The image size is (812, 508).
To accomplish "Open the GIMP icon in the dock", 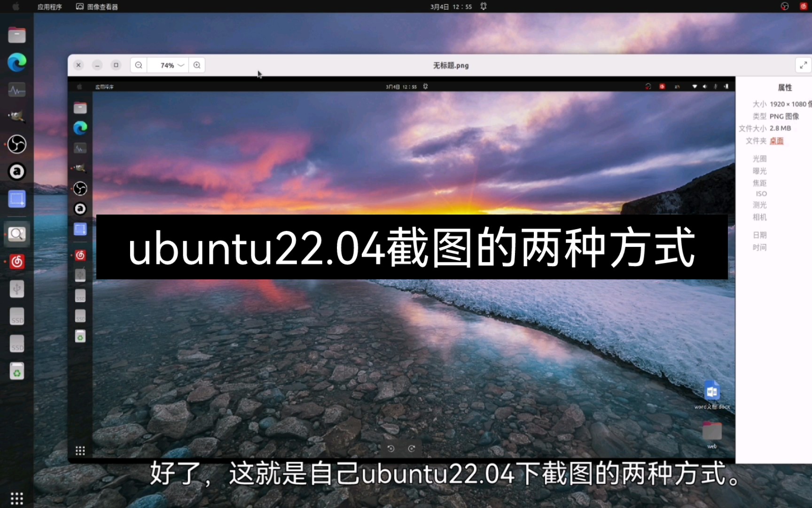I will 17,116.
